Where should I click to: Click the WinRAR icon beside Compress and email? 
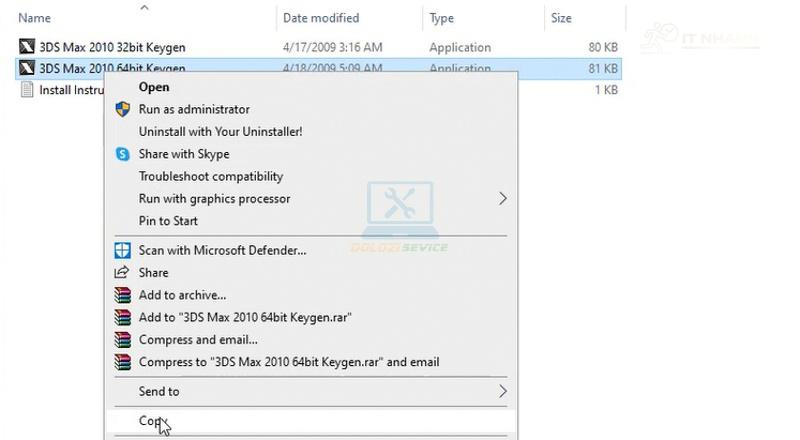point(122,339)
